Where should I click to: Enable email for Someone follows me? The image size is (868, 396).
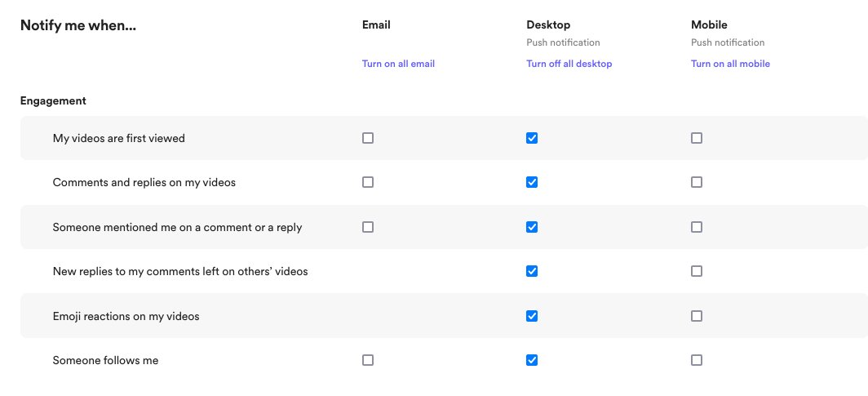click(368, 361)
